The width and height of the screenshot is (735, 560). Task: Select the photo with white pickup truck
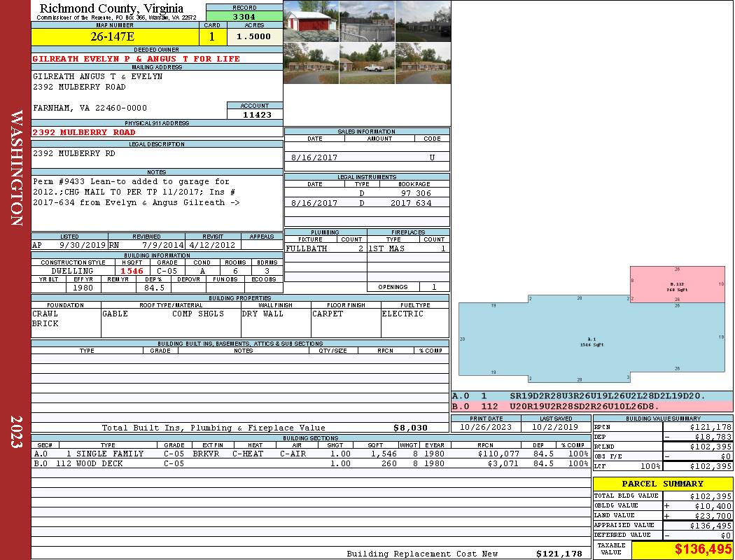(x=367, y=63)
